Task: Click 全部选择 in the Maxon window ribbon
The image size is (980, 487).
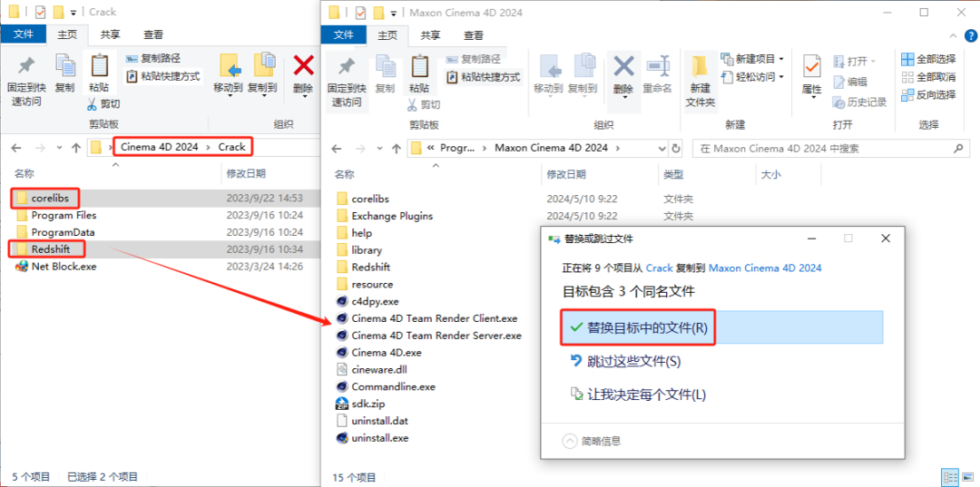Action: (928, 59)
